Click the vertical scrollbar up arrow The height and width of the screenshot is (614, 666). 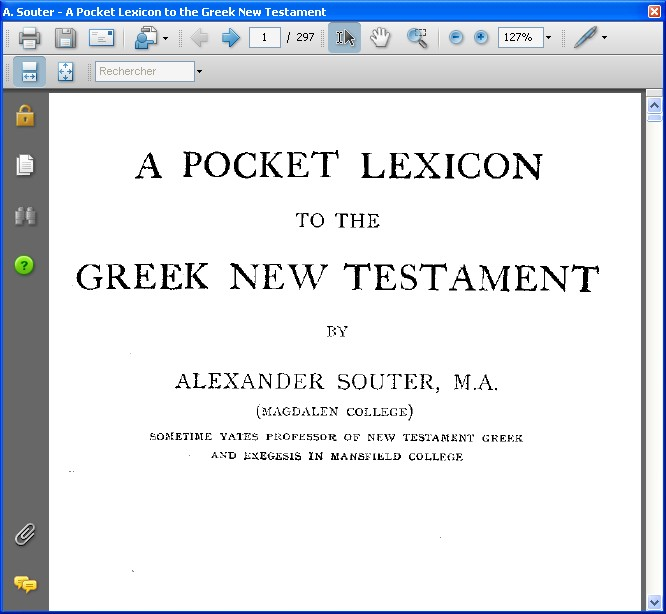tap(655, 105)
